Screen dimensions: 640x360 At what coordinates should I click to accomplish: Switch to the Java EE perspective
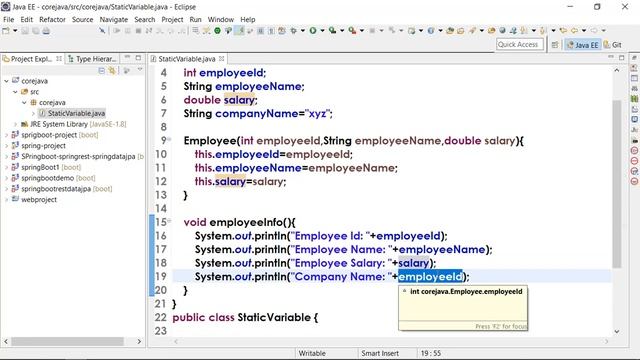click(x=582, y=45)
